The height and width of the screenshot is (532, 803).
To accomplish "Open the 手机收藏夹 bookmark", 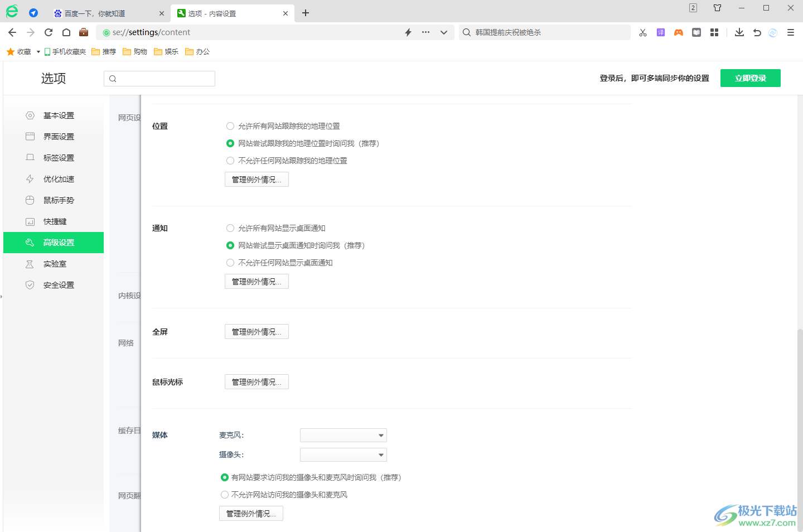I will coord(65,51).
